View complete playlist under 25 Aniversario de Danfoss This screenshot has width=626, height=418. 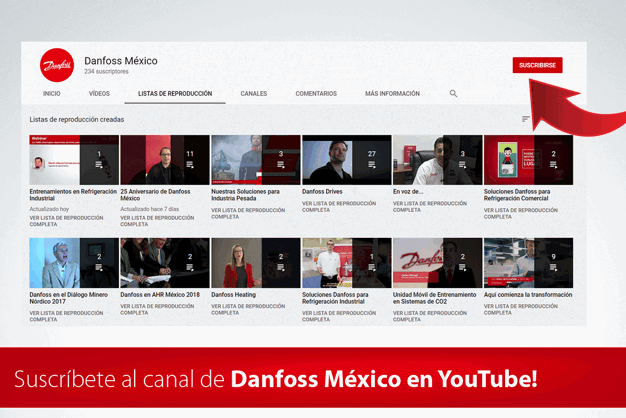pyautogui.click(x=157, y=221)
